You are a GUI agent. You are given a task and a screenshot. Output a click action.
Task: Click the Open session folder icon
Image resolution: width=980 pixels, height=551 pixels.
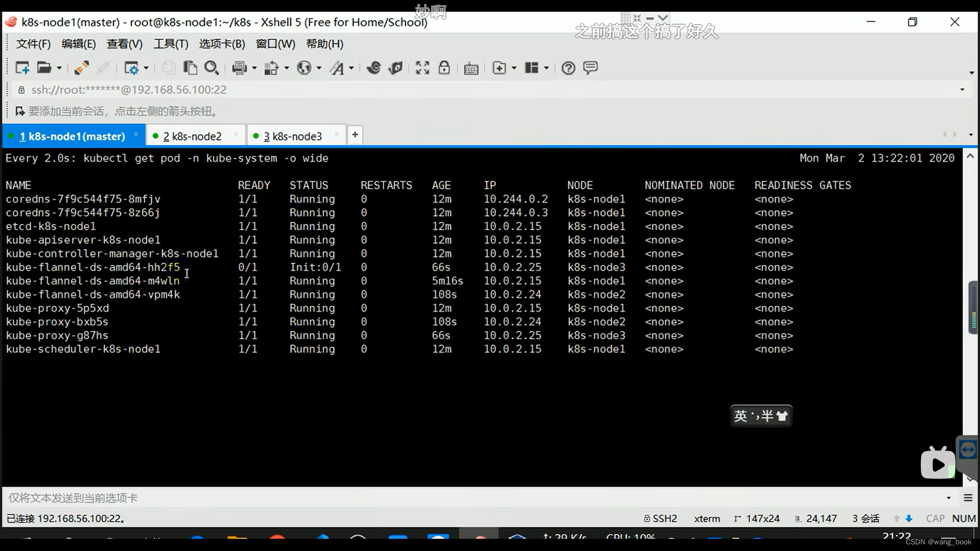[44, 68]
